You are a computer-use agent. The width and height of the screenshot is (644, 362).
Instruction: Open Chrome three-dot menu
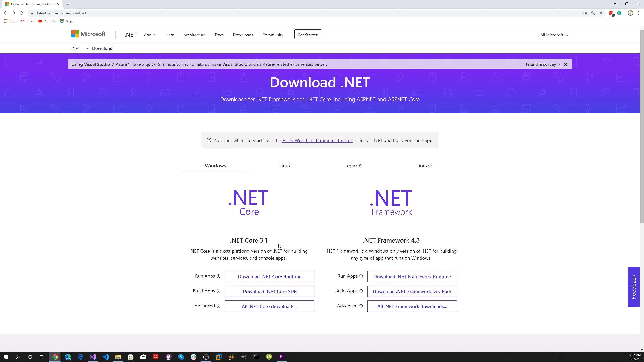pyautogui.click(x=638, y=13)
